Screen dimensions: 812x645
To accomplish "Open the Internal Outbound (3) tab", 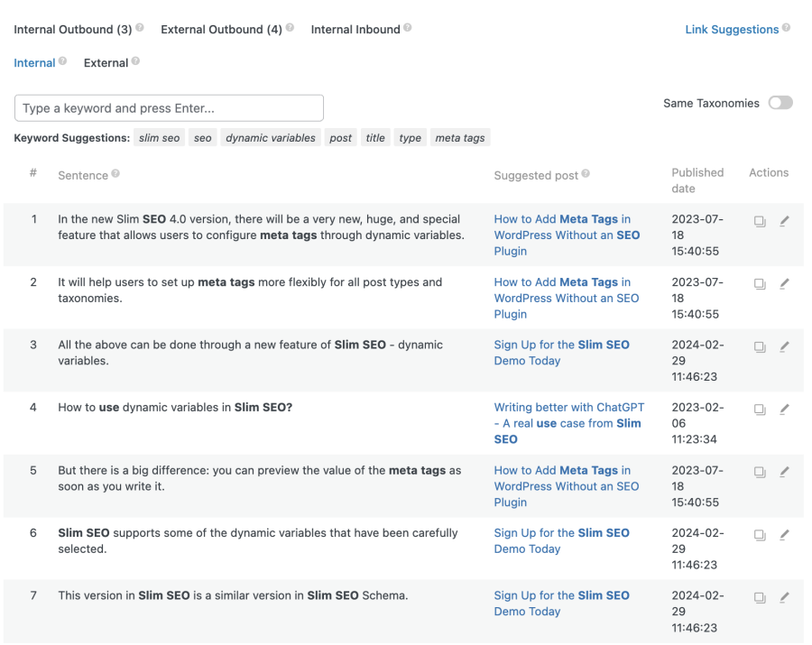I will click(x=73, y=30).
